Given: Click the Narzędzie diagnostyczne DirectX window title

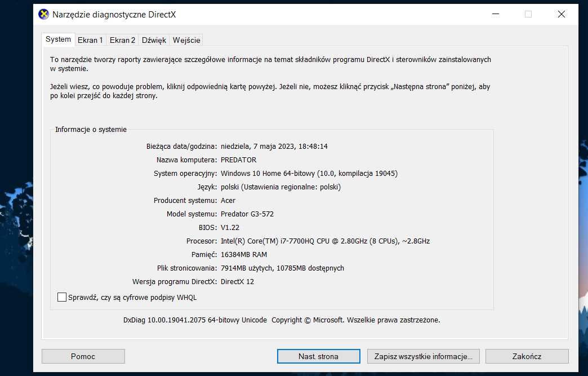Looking at the screenshot, I should pos(114,15).
